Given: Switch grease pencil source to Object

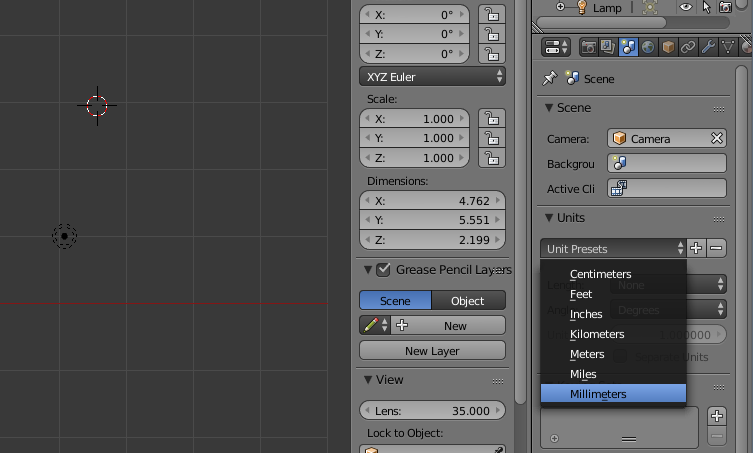Looking at the screenshot, I should point(468,300).
